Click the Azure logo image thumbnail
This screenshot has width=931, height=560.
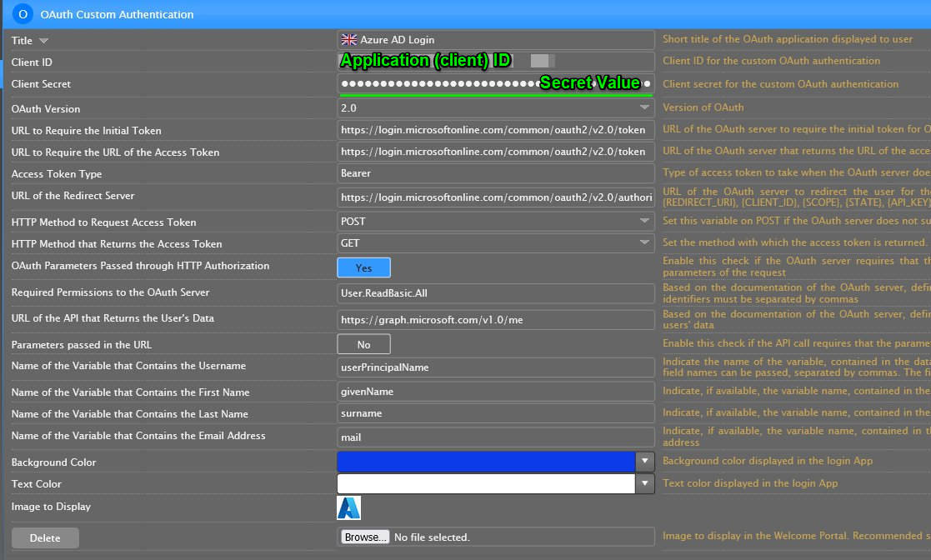point(348,507)
